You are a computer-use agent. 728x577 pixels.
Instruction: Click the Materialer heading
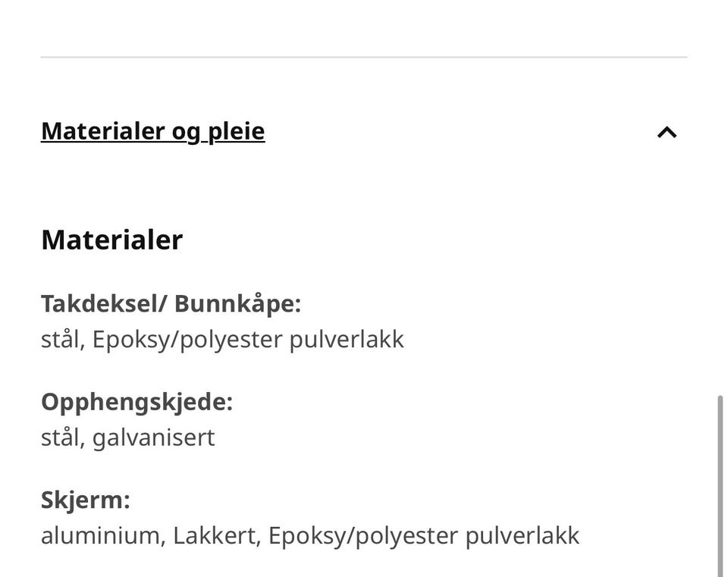111,239
